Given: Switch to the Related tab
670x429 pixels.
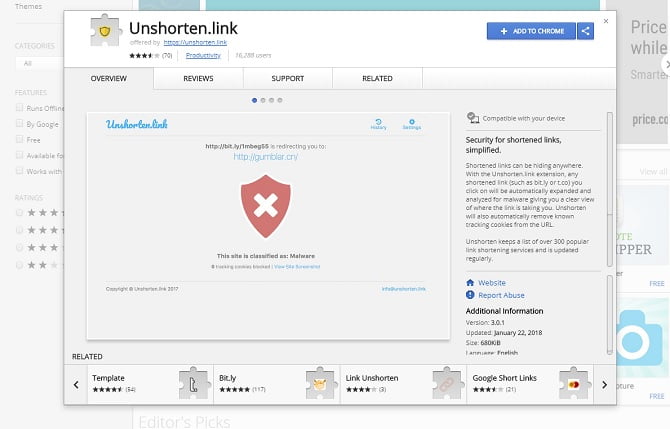Looking at the screenshot, I should [x=377, y=79].
